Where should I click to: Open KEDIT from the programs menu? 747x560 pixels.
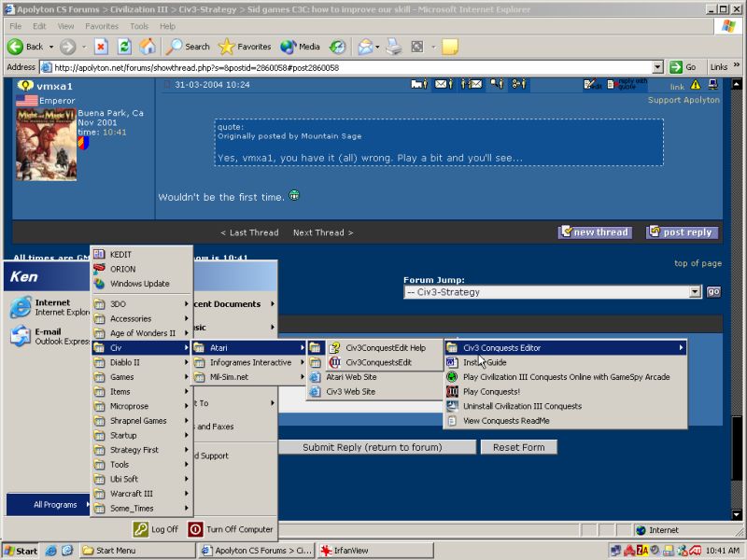click(142, 254)
